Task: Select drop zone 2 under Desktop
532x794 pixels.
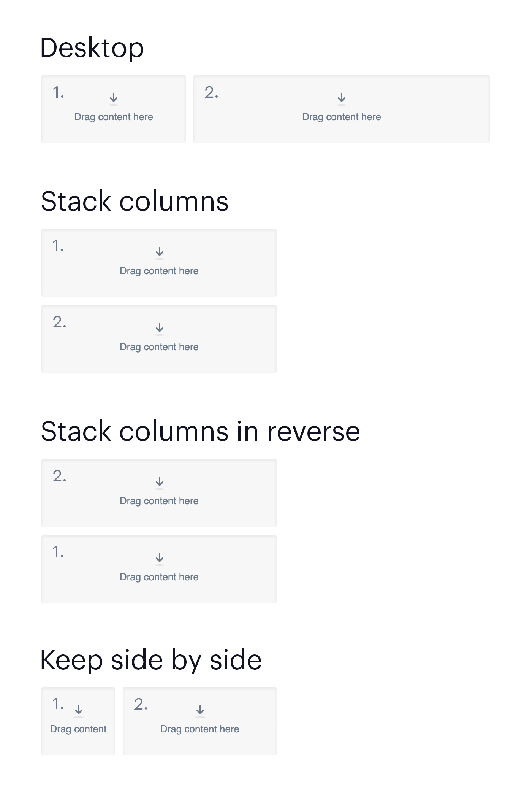Action: [341, 109]
